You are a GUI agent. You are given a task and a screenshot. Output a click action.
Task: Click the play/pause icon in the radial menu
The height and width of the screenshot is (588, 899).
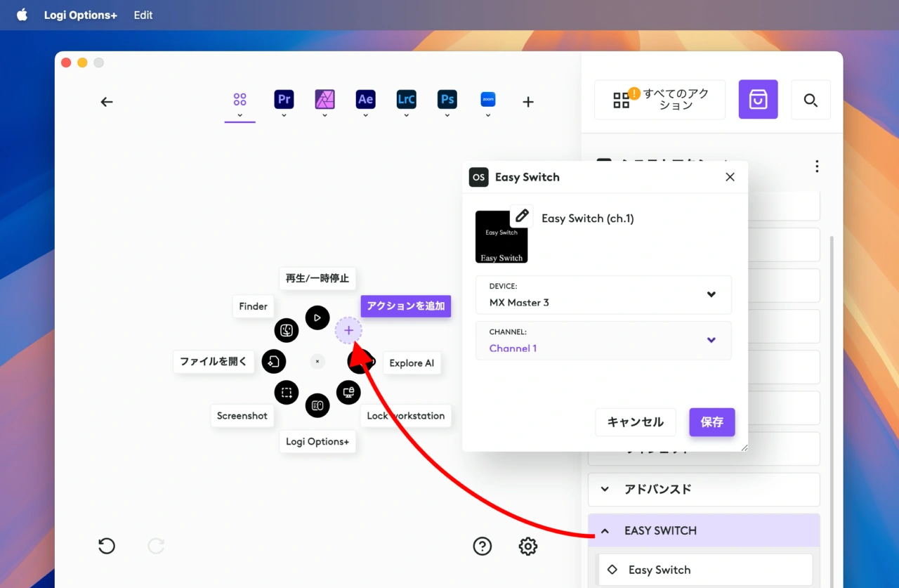[317, 318]
